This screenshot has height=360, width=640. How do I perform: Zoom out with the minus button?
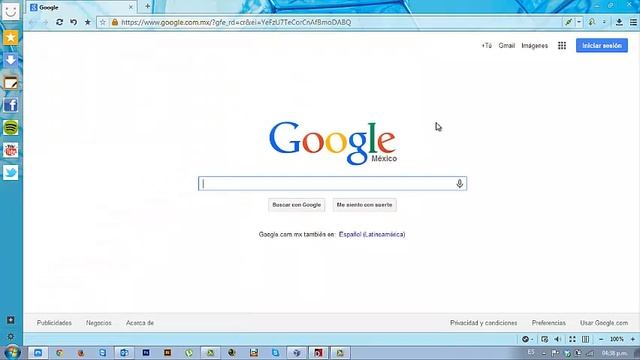tap(601, 339)
